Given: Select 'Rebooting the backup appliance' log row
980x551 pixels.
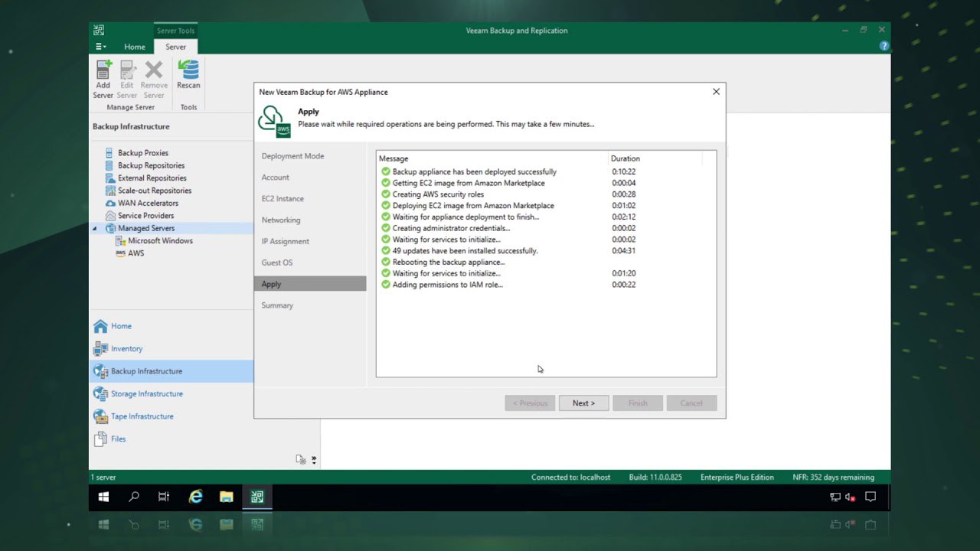Looking at the screenshot, I should click(x=546, y=262).
